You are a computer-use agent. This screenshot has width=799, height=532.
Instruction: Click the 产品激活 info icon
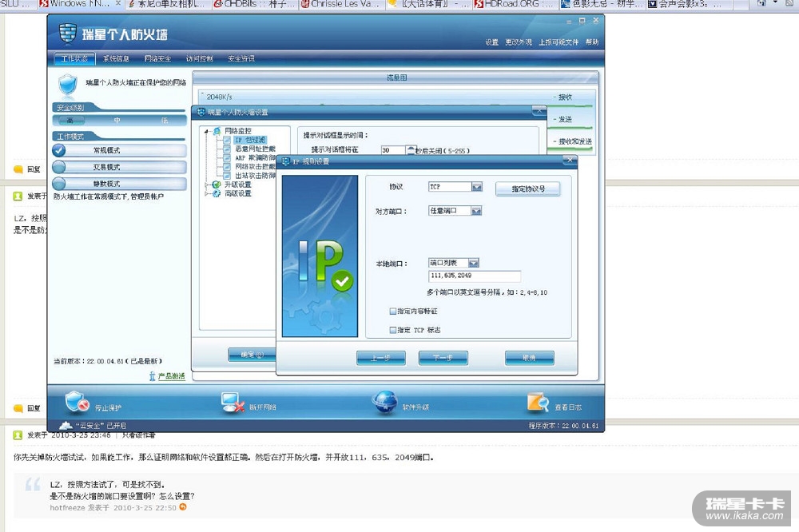point(152,376)
